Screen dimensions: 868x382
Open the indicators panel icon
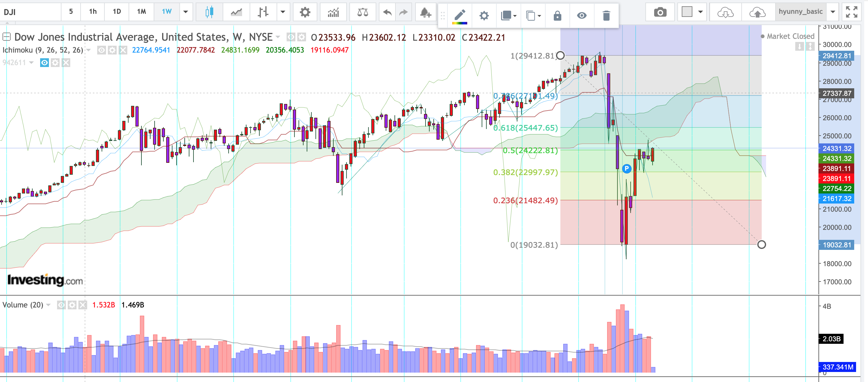(x=333, y=13)
